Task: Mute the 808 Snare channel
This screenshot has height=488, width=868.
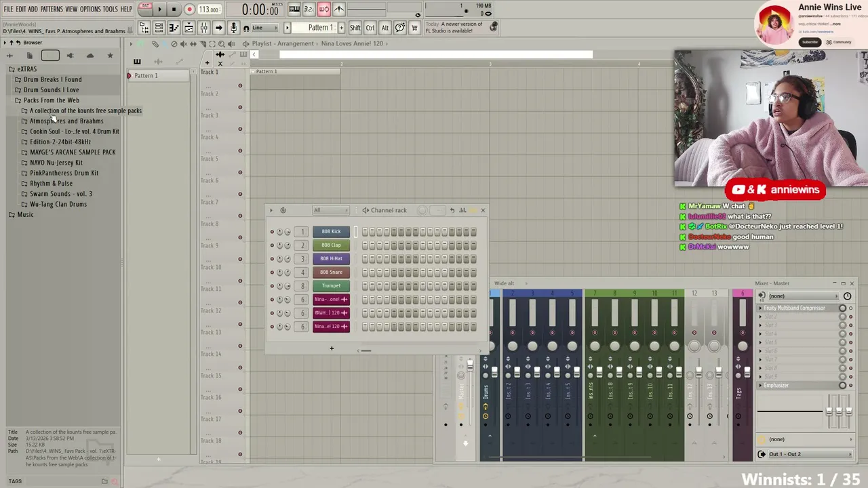Action: (x=272, y=272)
